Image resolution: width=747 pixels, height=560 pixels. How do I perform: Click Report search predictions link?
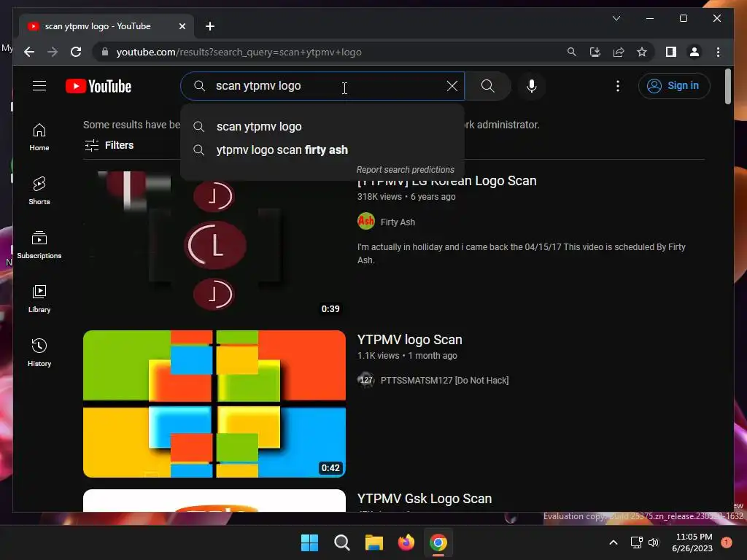pyautogui.click(x=405, y=170)
